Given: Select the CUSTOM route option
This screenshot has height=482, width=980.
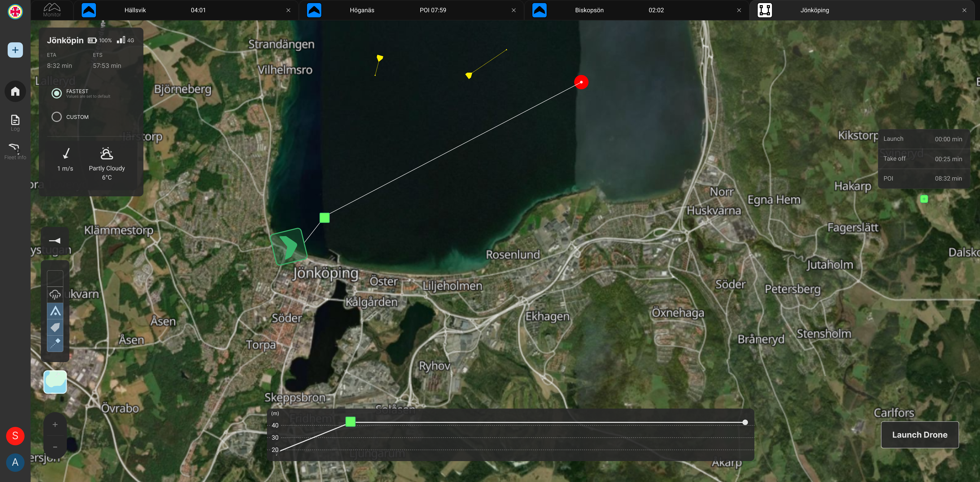Looking at the screenshot, I should (57, 117).
